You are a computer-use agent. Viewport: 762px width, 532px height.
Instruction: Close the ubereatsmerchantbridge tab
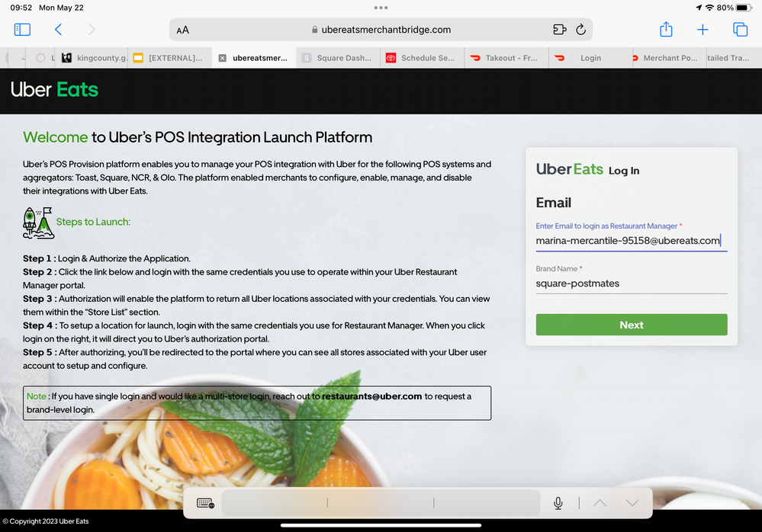[x=222, y=58]
